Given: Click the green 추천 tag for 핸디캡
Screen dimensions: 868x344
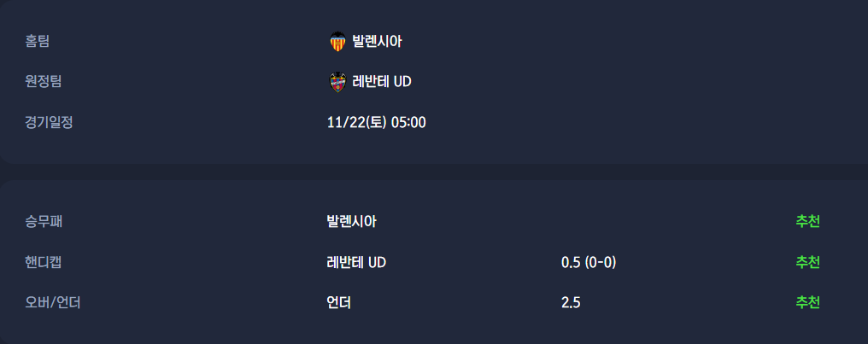Looking at the screenshot, I should [807, 262].
